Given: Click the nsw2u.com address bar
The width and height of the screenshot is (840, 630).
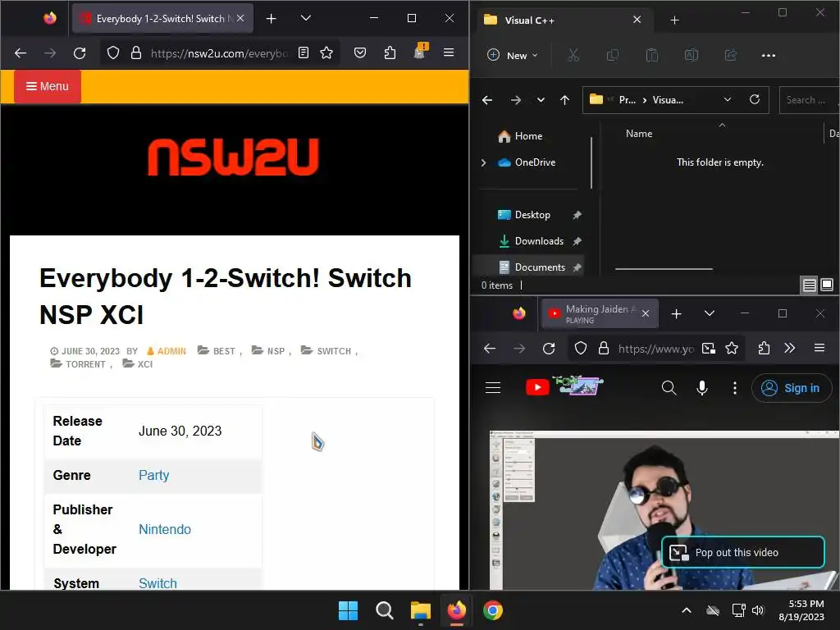Looking at the screenshot, I should coord(219,53).
